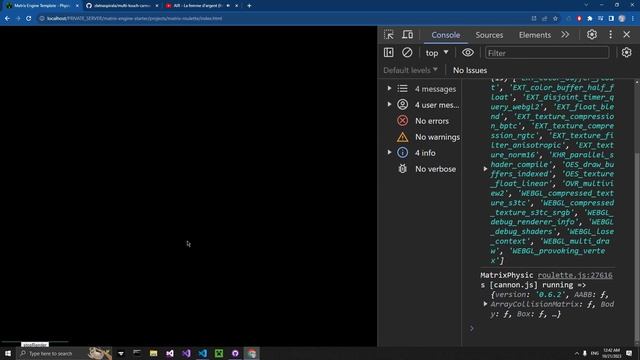Toggle the console sidebar panel icon
The width and height of the screenshot is (640, 360).
(x=389, y=53)
